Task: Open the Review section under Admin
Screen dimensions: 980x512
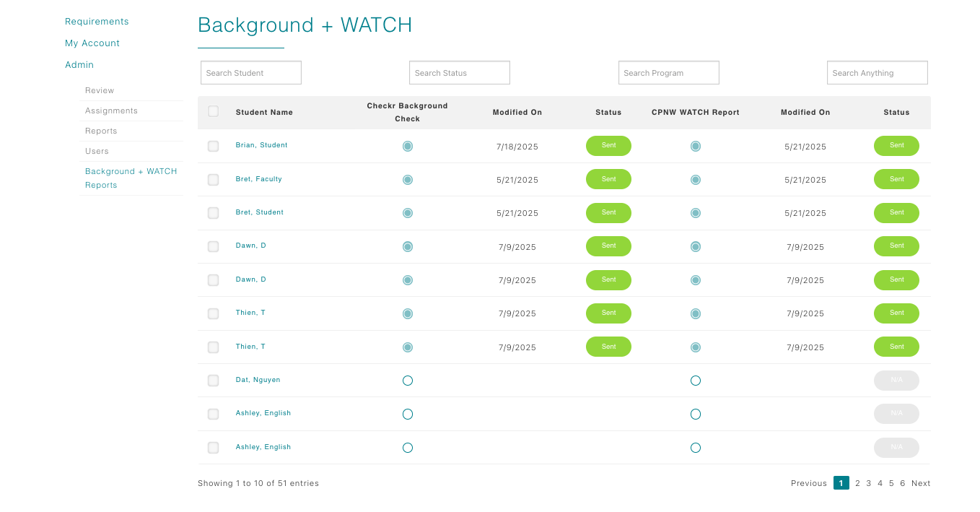Action: [99, 90]
